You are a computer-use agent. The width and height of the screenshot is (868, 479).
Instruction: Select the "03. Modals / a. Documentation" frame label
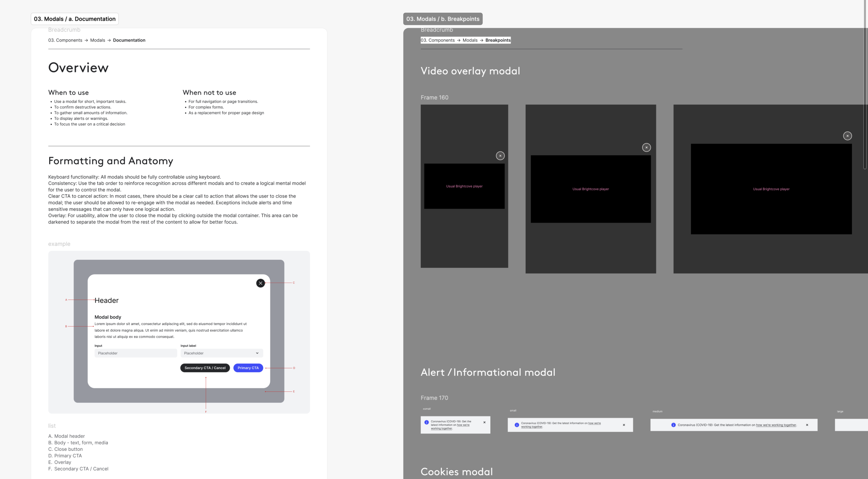pos(75,19)
